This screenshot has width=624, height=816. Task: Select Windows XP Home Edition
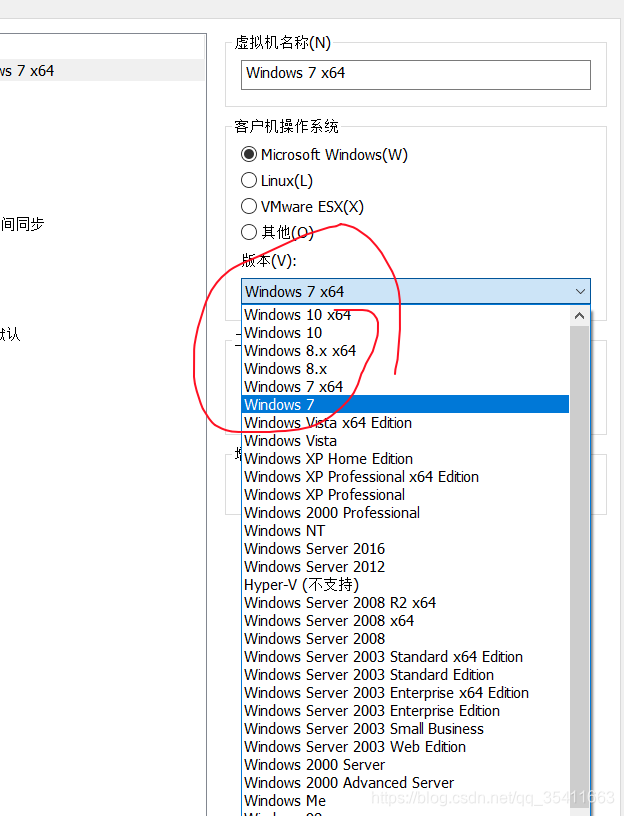(406, 458)
